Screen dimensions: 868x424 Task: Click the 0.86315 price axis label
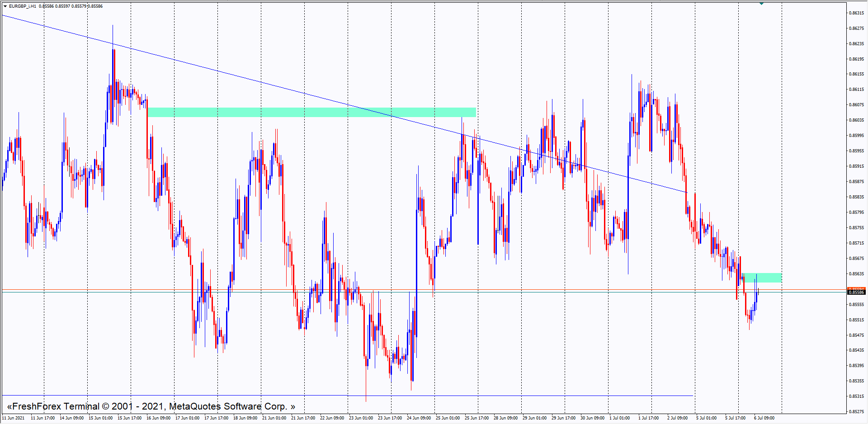(856, 13)
